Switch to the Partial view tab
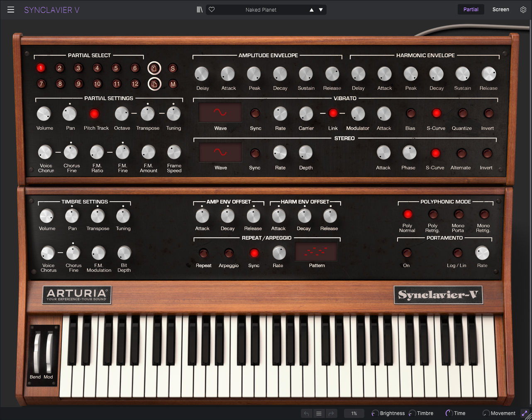Viewport: 532px width, 420px height. click(471, 10)
